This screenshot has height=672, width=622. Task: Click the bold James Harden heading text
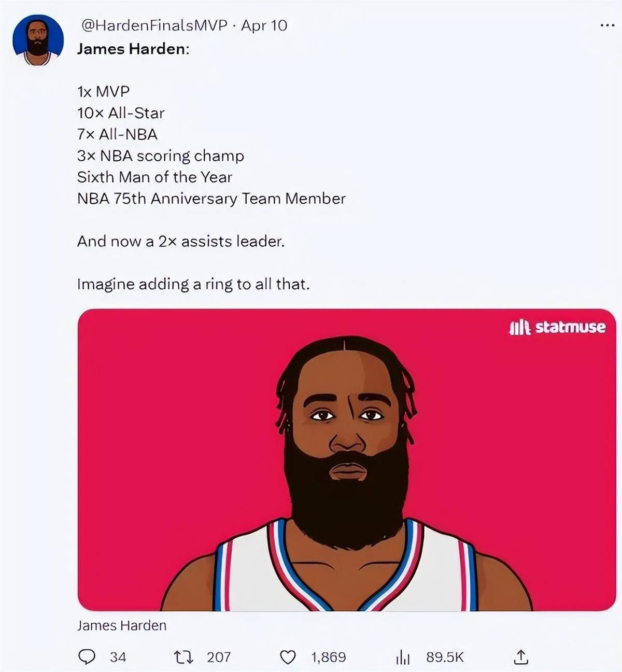(x=133, y=49)
